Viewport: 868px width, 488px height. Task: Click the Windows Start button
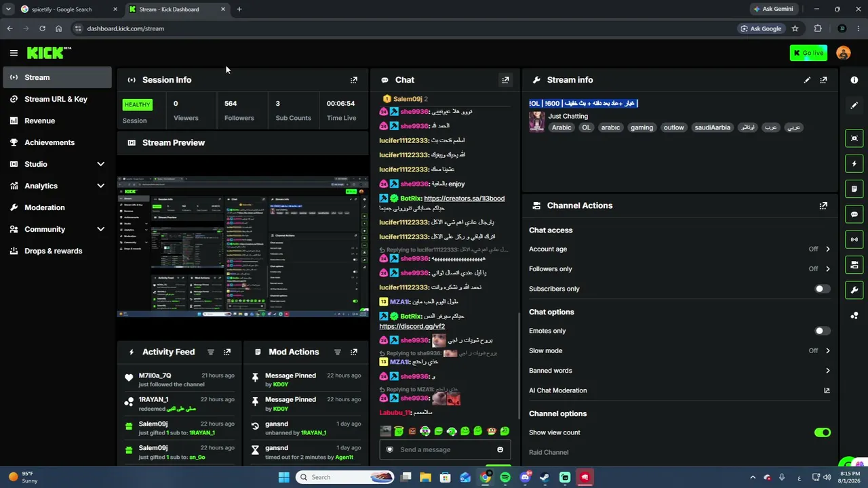pos(283,477)
